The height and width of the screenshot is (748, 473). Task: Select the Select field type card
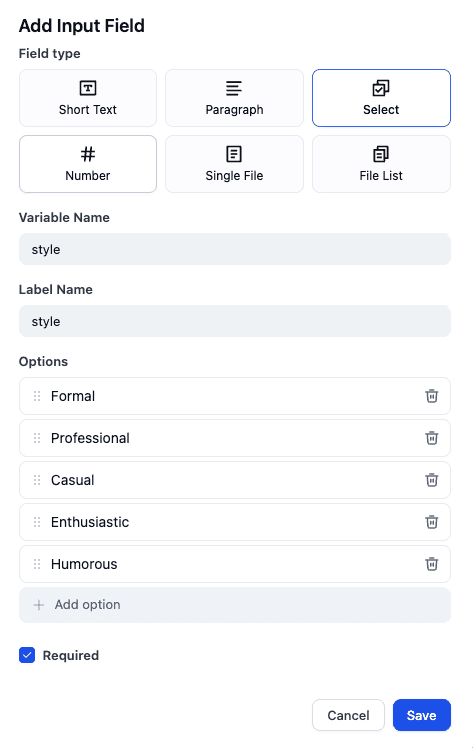[x=381, y=98]
